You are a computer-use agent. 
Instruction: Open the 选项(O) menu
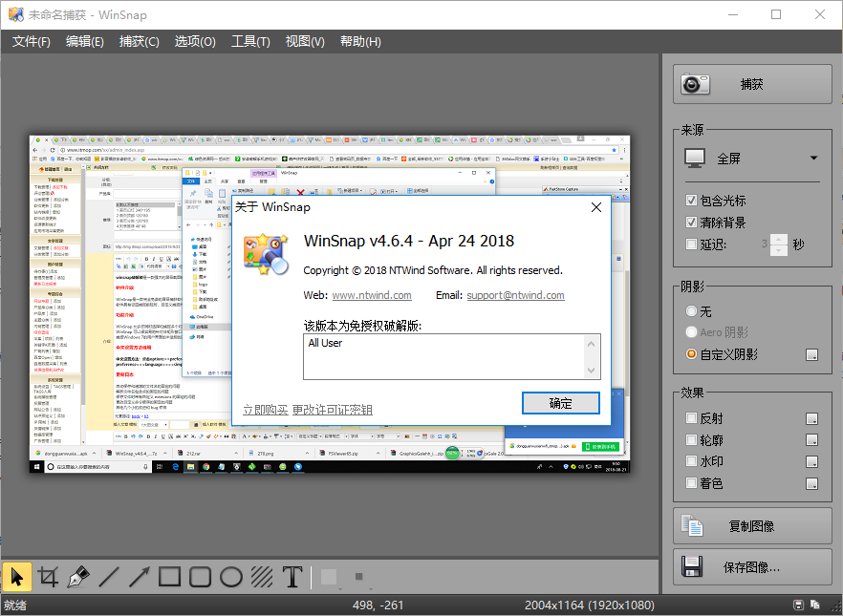coord(195,41)
